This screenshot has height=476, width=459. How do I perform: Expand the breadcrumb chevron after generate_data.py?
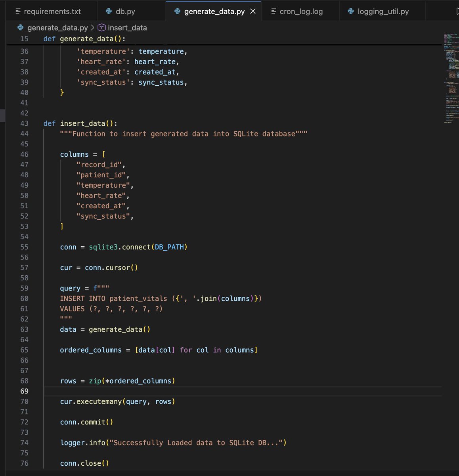click(x=93, y=28)
